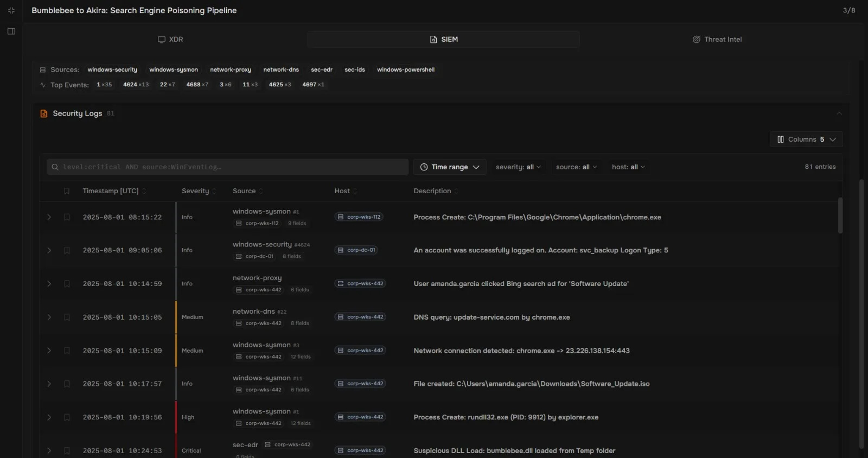
Task: Expand the 09:05:06 svc_backup logon row
Action: (x=49, y=250)
